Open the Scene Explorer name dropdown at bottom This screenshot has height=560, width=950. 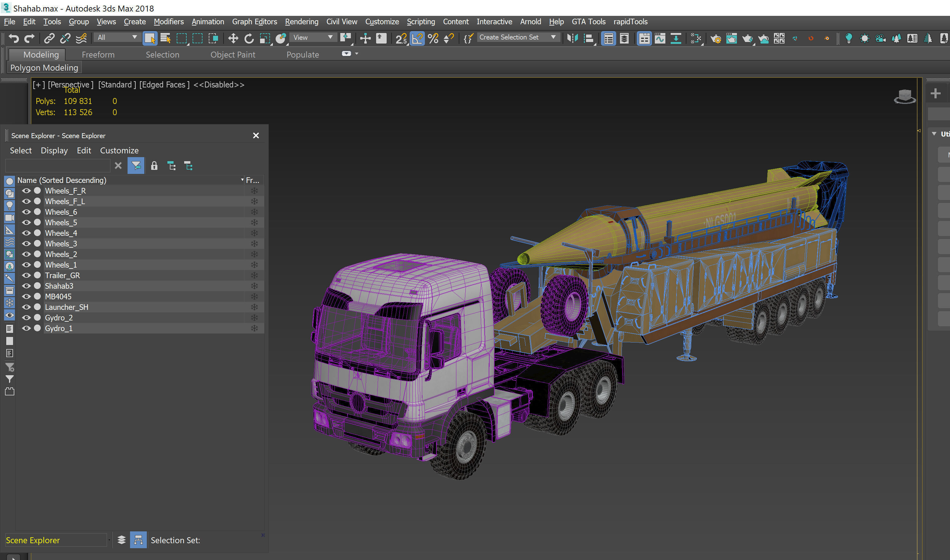pos(109,540)
